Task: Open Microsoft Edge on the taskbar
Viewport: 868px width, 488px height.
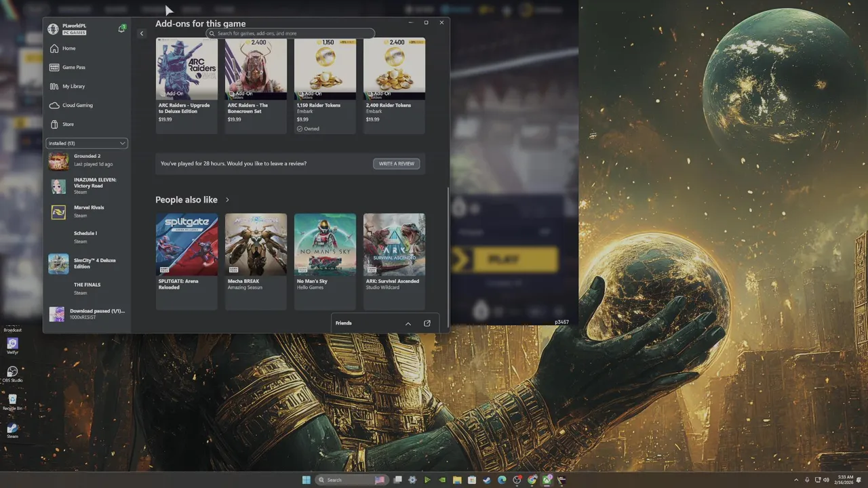Action: click(502, 480)
